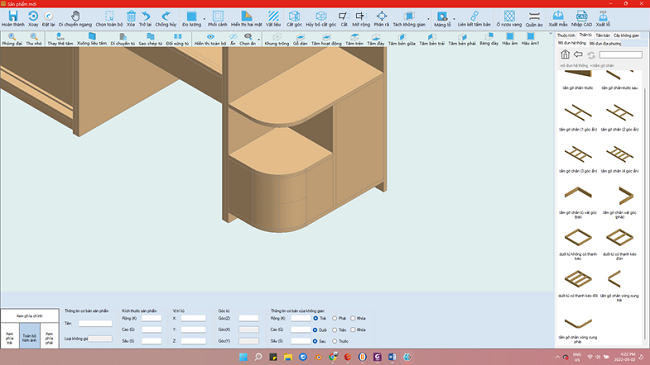Click the Xem phía chính view button
This screenshot has height=365, width=650.
(29, 316)
